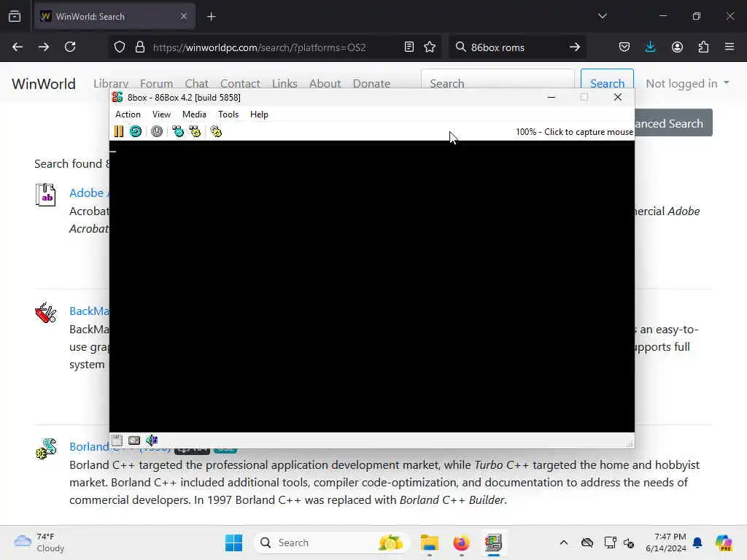Open the Media menu in 86Box

[194, 114]
